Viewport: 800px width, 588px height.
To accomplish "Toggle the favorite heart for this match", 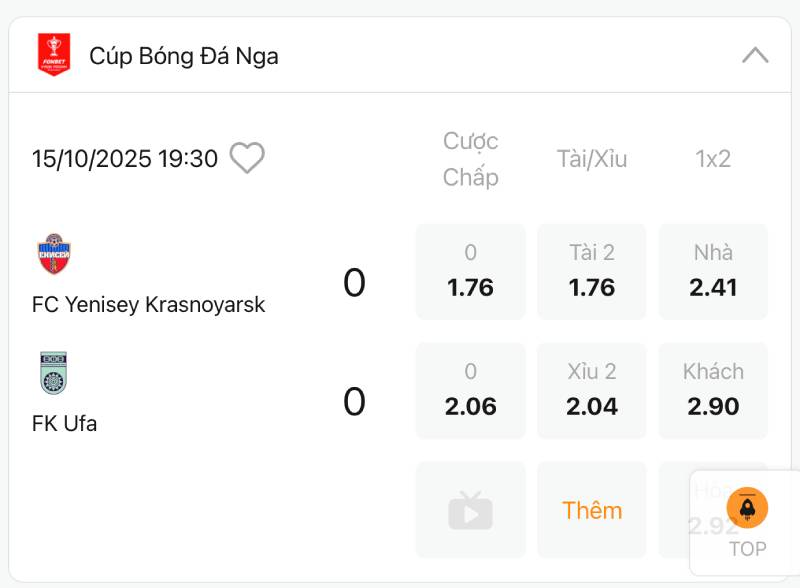I will point(247,158).
